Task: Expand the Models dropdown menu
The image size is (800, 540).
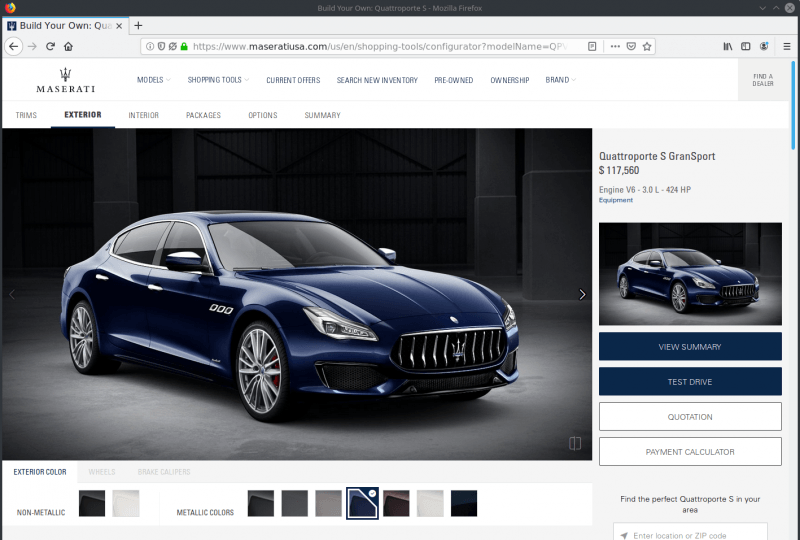Action: click(x=154, y=80)
